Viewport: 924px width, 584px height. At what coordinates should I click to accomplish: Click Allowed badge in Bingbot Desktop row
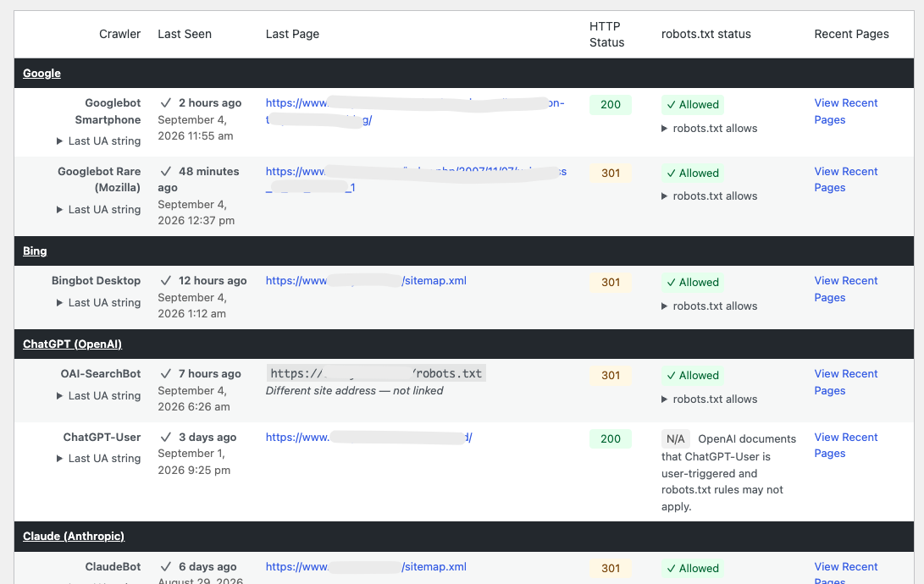(x=693, y=283)
